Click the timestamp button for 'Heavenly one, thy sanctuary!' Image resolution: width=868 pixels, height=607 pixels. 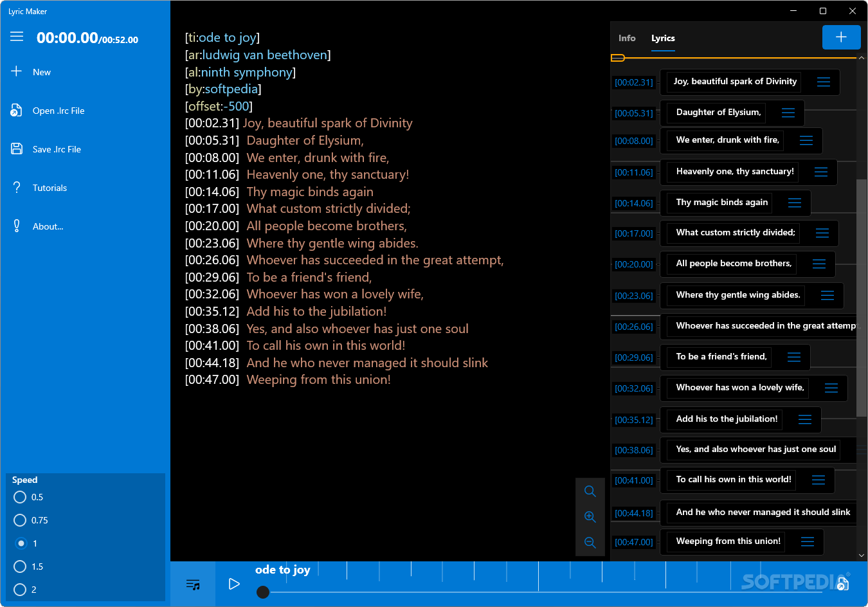(635, 172)
